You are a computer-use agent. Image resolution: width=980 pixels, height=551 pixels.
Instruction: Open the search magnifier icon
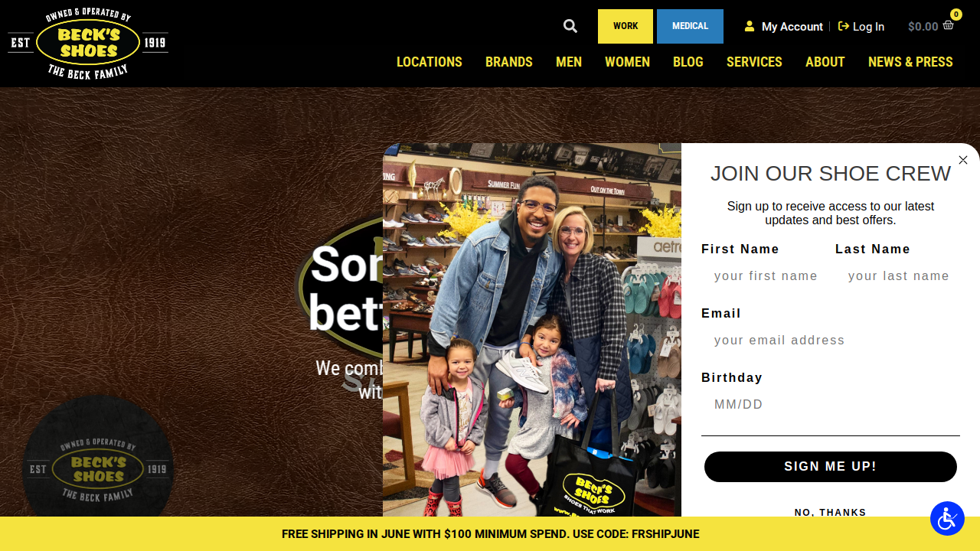coord(570,26)
